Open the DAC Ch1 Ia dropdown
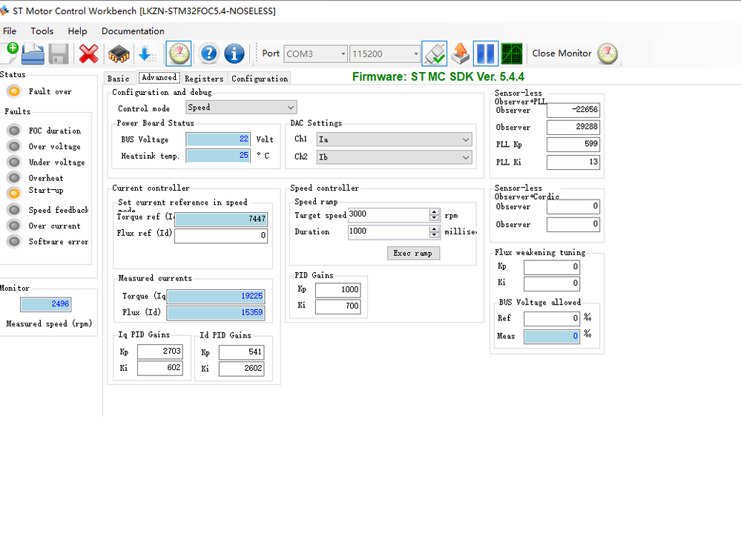 [394, 139]
